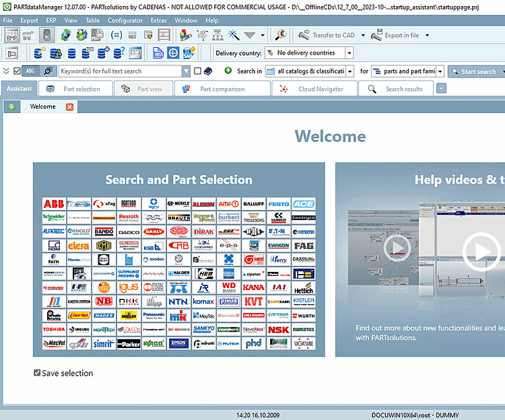Switch to the Cloud Navigator tab
505x420 pixels.
(x=314, y=89)
